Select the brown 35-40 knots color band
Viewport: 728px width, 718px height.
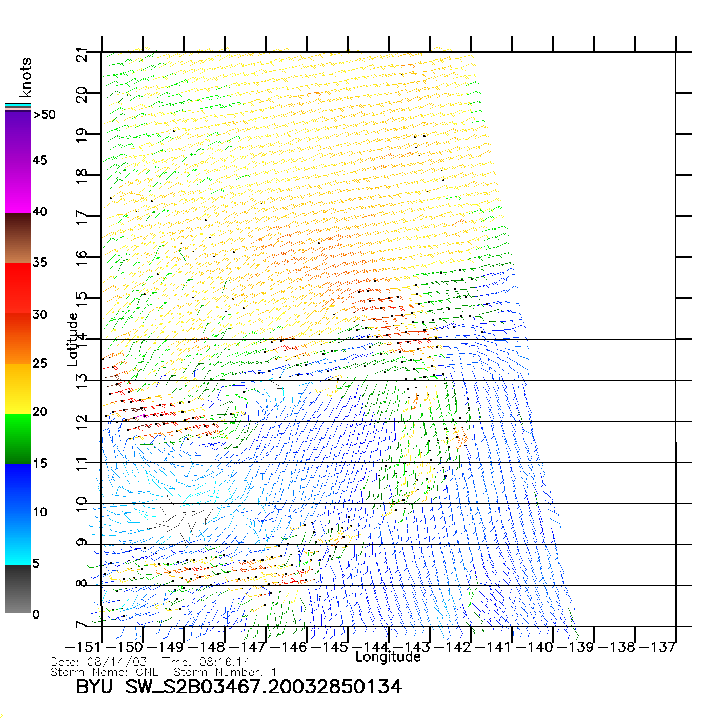point(18,238)
